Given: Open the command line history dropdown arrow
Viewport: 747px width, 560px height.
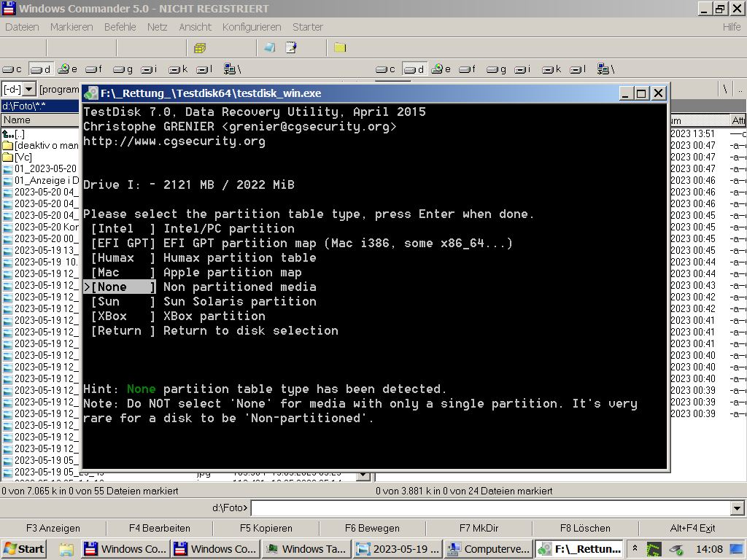Looking at the screenshot, I should 737,508.
